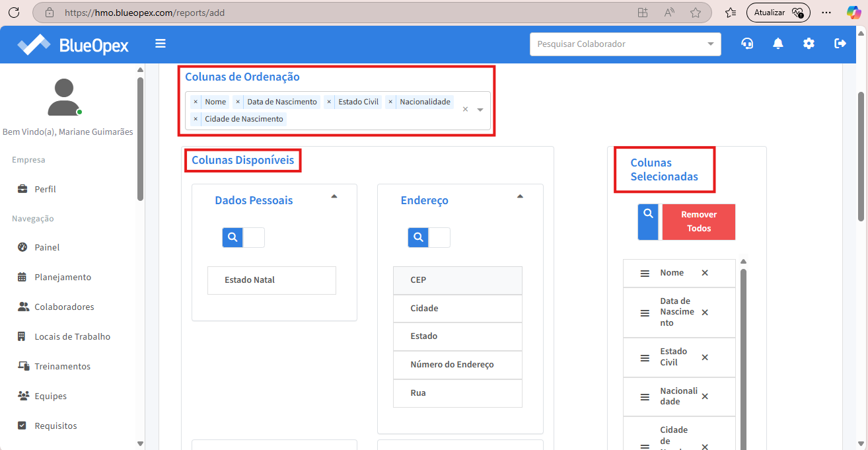The height and width of the screenshot is (450, 868).
Task: Click the drag handle of Nome row
Action: 645,273
